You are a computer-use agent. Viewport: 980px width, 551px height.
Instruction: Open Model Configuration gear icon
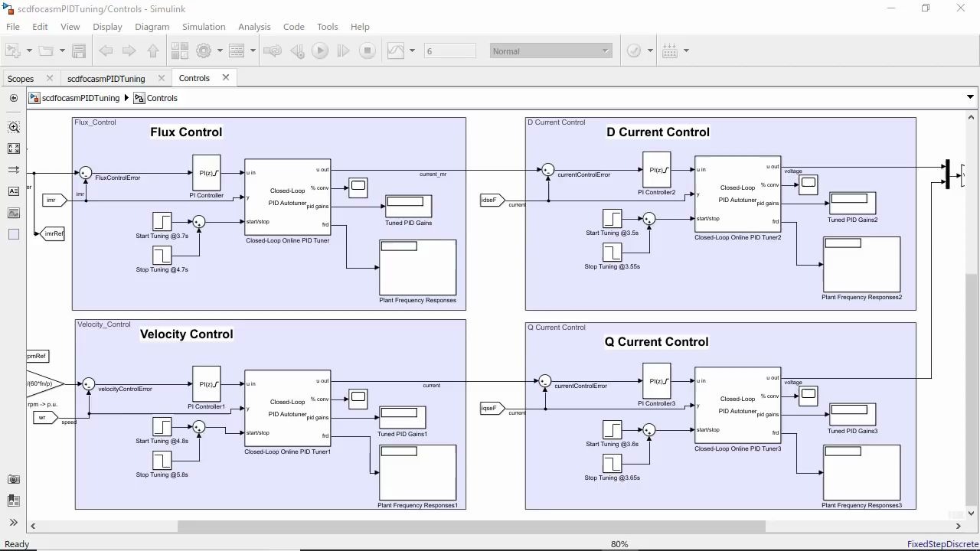click(203, 51)
